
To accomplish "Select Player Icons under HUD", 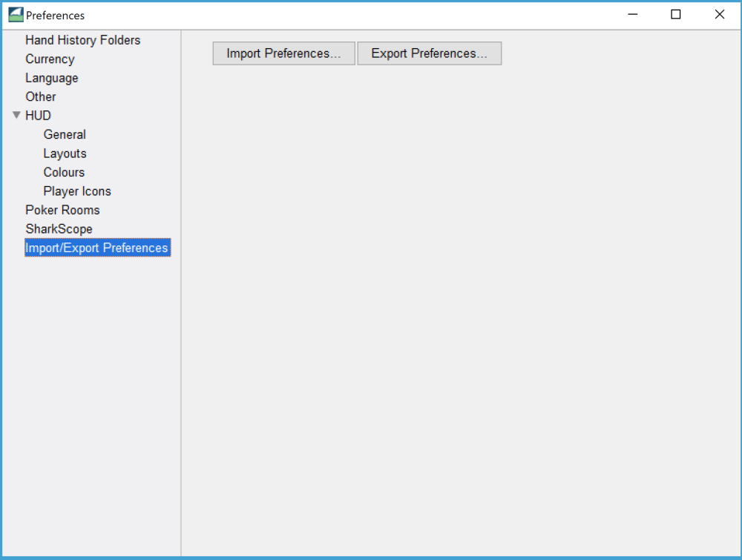I will point(77,191).
